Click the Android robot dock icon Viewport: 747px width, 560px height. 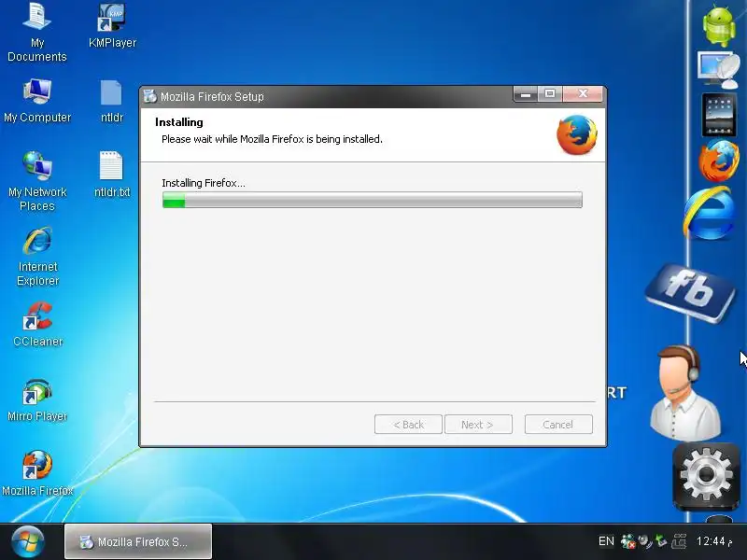pos(719,25)
